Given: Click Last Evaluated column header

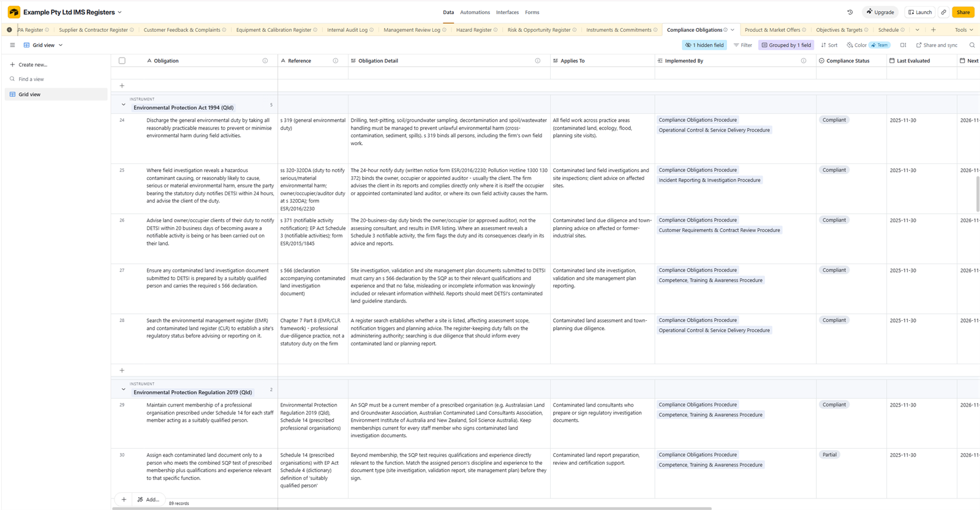Looking at the screenshot, I should [922, 61].
